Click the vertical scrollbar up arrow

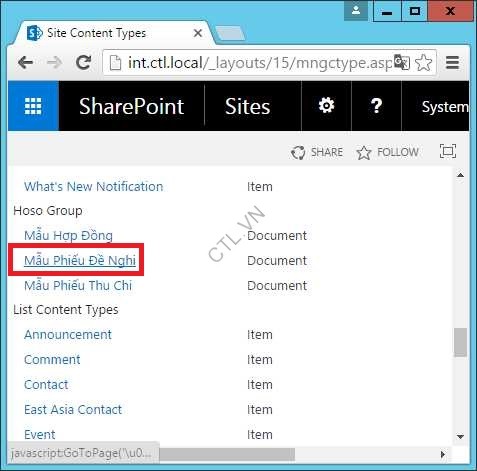[461, 175]
